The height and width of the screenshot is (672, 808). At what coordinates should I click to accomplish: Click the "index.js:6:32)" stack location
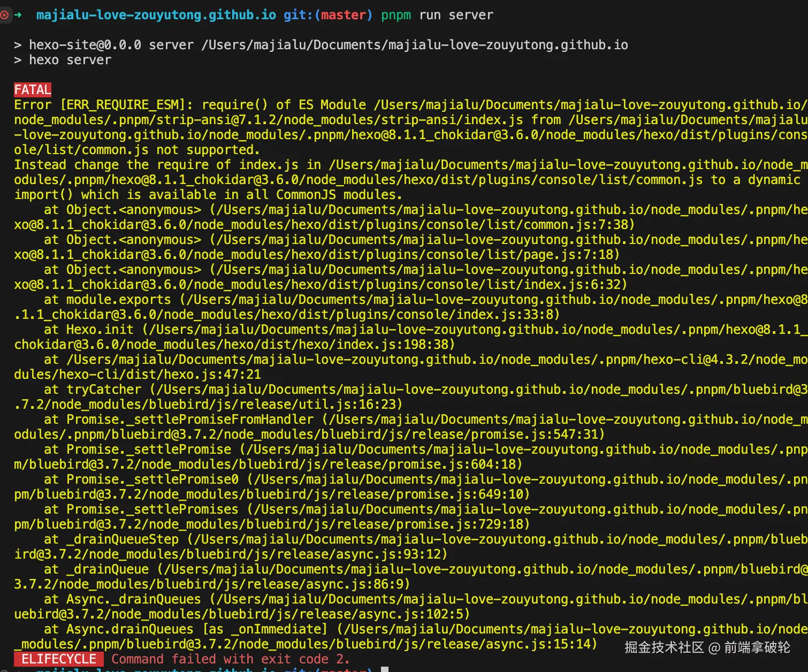click(x=575, y=285)
